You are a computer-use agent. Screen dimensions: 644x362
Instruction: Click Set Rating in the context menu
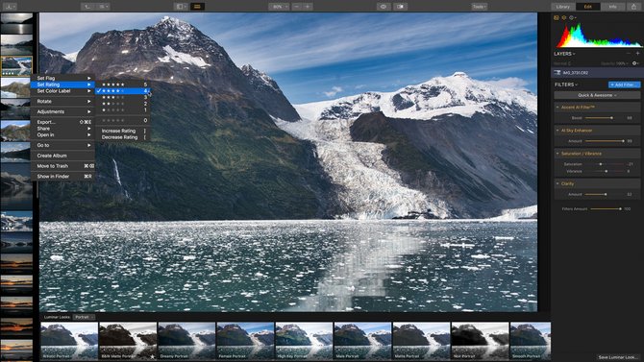(62, 84)
